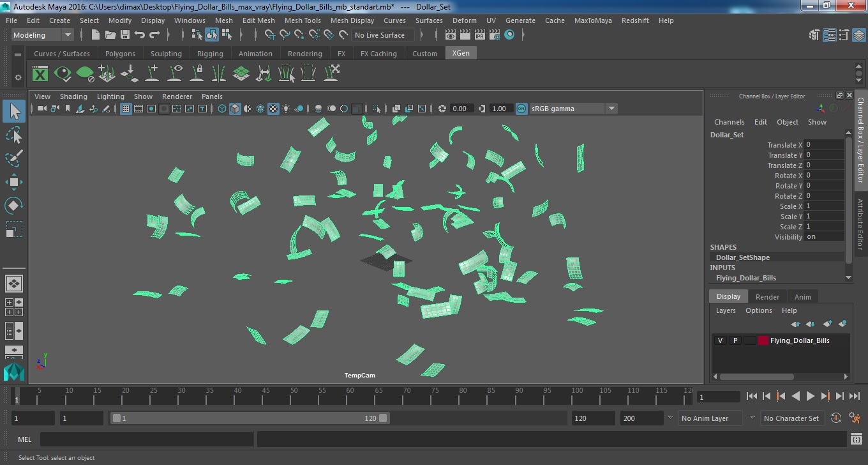
Task: Toggle textured display checker icon in viewport toolbar
Action: (273, 109)
